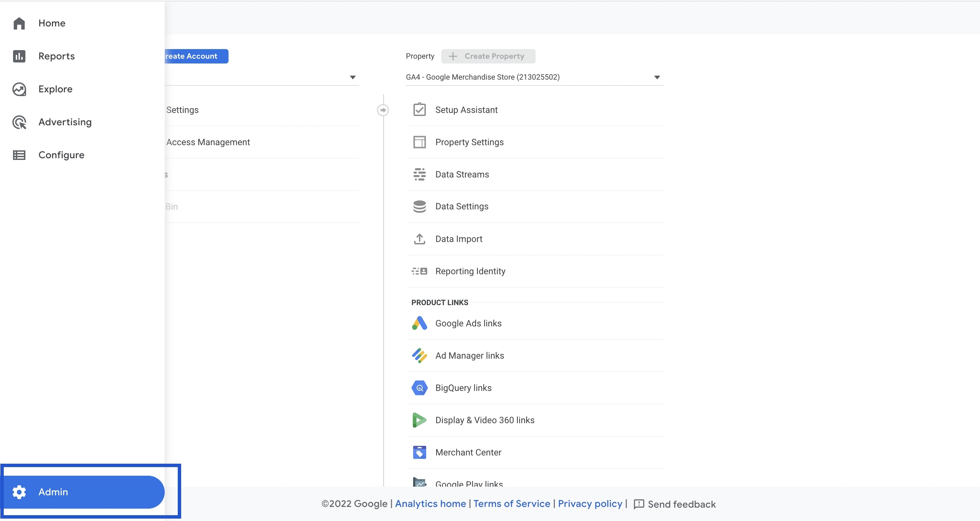Click the Merchant Center icon
Screen dimensions: 980x521
click(x=419, y=452)
